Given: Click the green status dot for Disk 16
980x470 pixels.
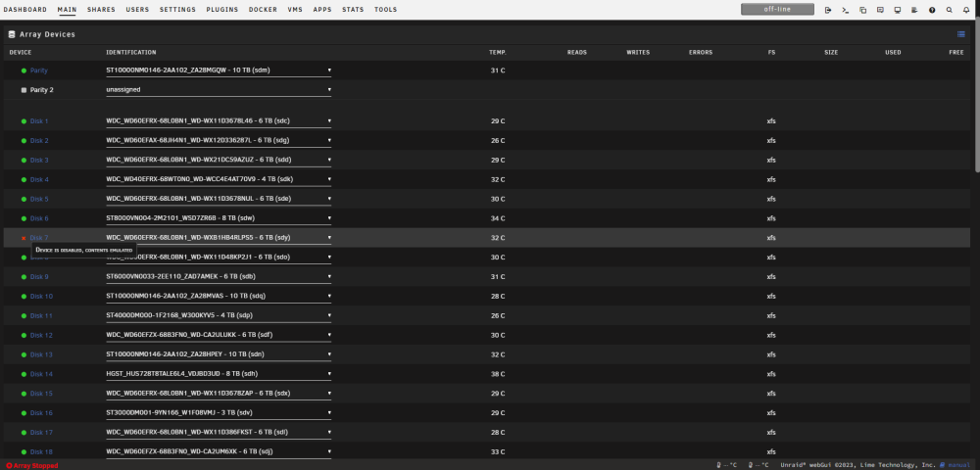Looking at the screenshot, I should click(x=24, y=412).
